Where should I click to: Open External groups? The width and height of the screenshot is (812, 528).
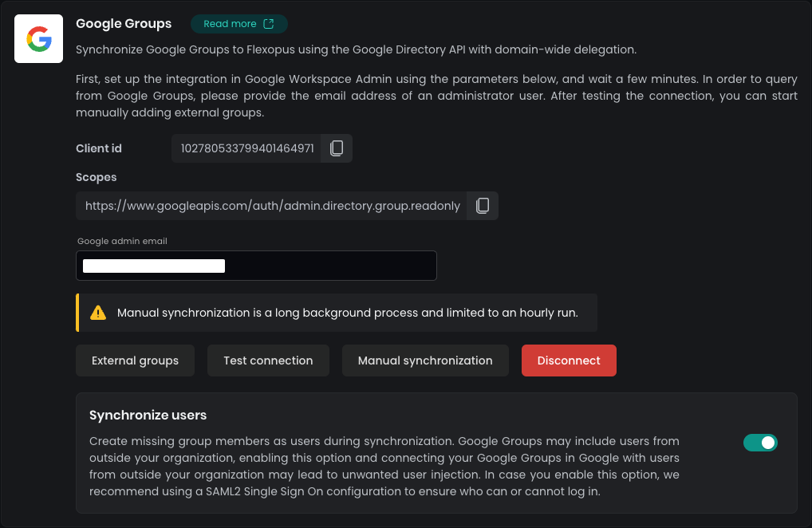pos(135,361)
